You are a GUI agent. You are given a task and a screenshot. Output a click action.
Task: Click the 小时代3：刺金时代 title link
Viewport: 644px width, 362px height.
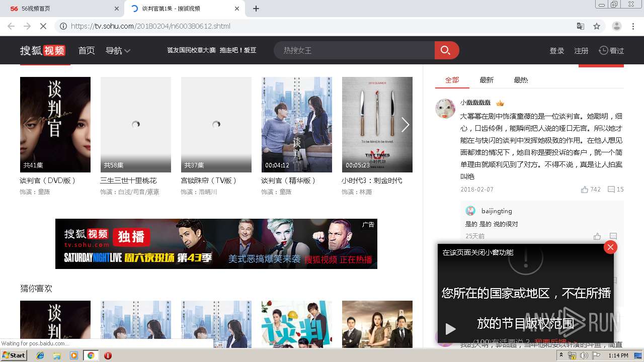[372, 180]
